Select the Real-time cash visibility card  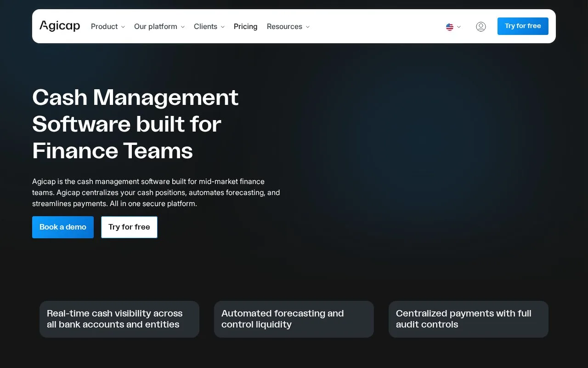119,319
